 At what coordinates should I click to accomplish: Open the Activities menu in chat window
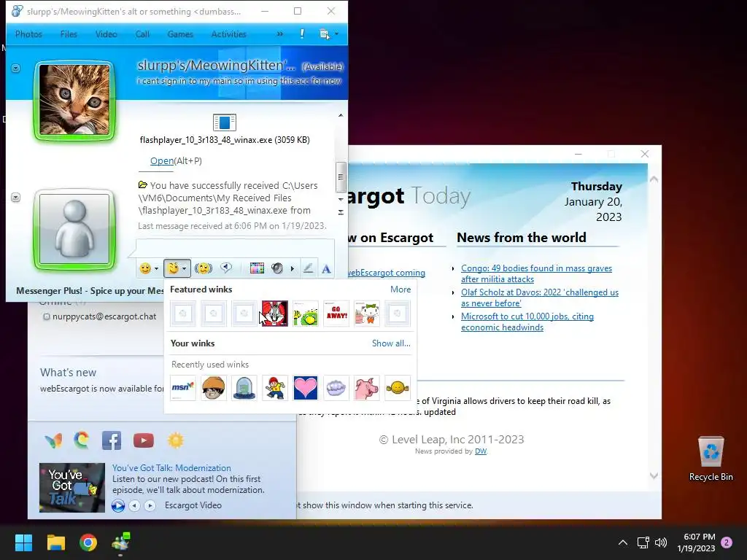(228, 34)
